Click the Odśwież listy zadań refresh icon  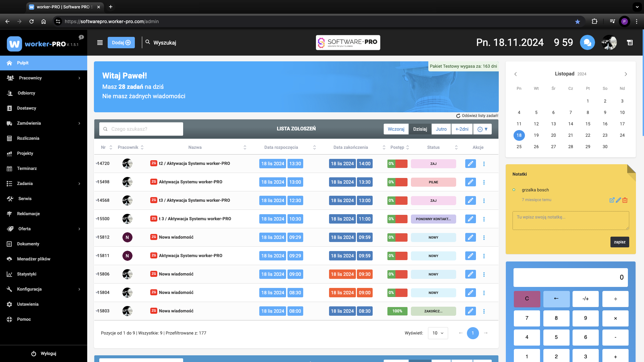pos(458,116)
